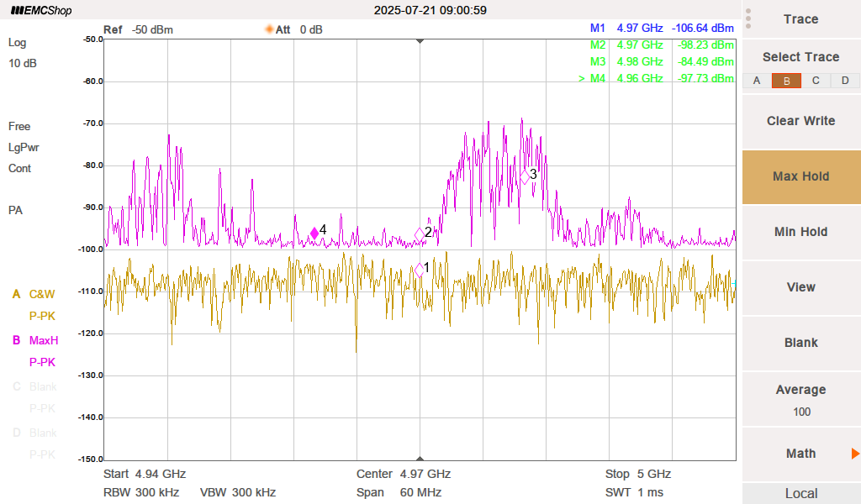This screenshot has height=504, width=861.
Task: Click the Center 4.97 GHz frequency field
Action: coord(404,474)
